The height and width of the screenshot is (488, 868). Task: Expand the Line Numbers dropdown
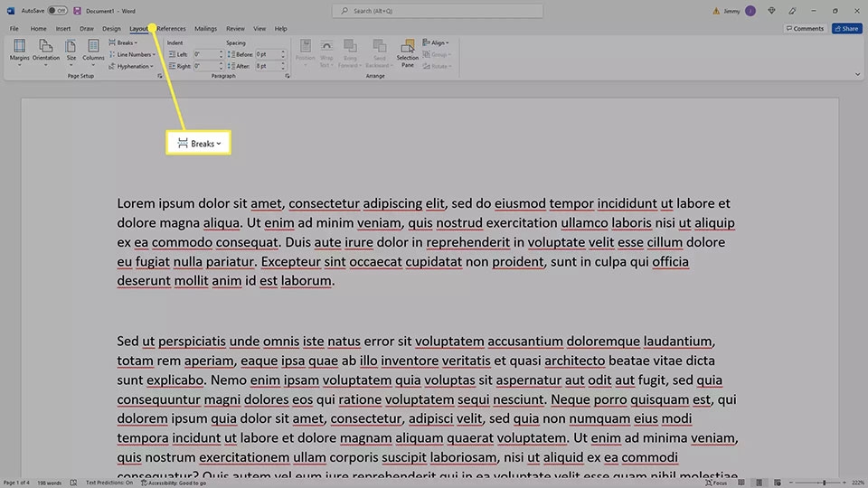[x=132, y=54]
